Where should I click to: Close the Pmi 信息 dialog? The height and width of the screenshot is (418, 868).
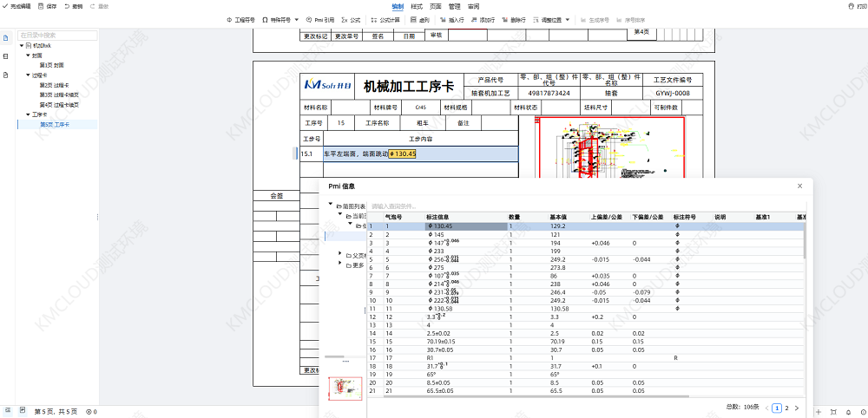click(800, 186)
